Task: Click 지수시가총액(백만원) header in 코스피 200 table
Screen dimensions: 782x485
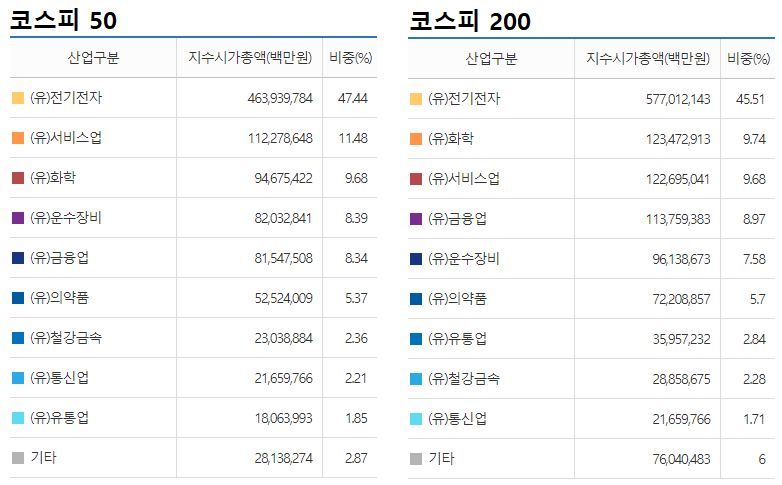Action: tap(648, 59)
